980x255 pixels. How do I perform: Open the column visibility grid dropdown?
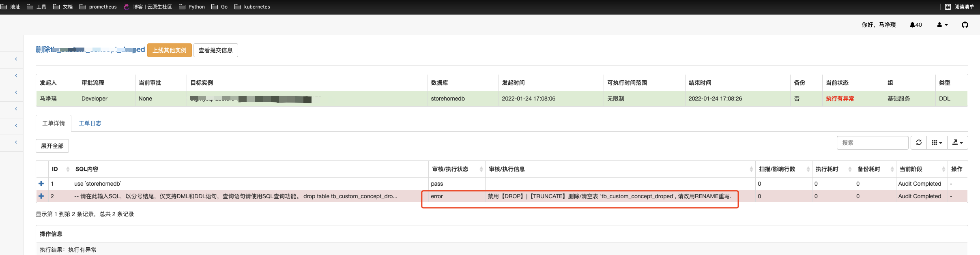point(937,143)
